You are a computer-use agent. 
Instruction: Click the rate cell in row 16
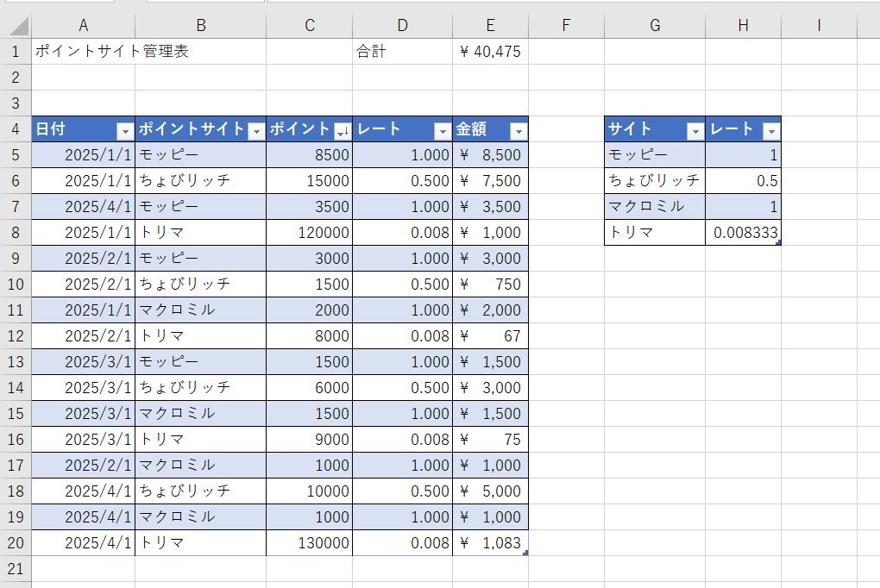[402, 440]
